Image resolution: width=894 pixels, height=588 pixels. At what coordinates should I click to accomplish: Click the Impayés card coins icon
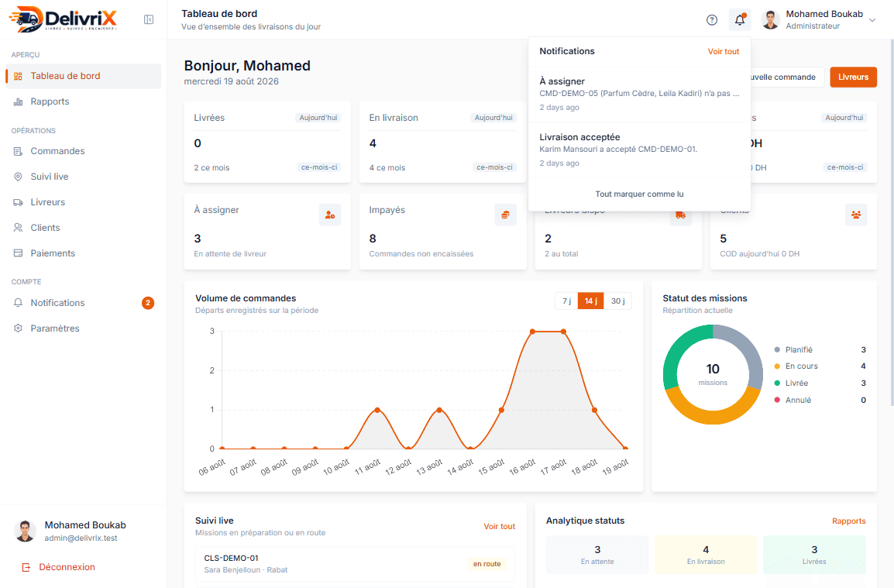[x=505, y=215]
